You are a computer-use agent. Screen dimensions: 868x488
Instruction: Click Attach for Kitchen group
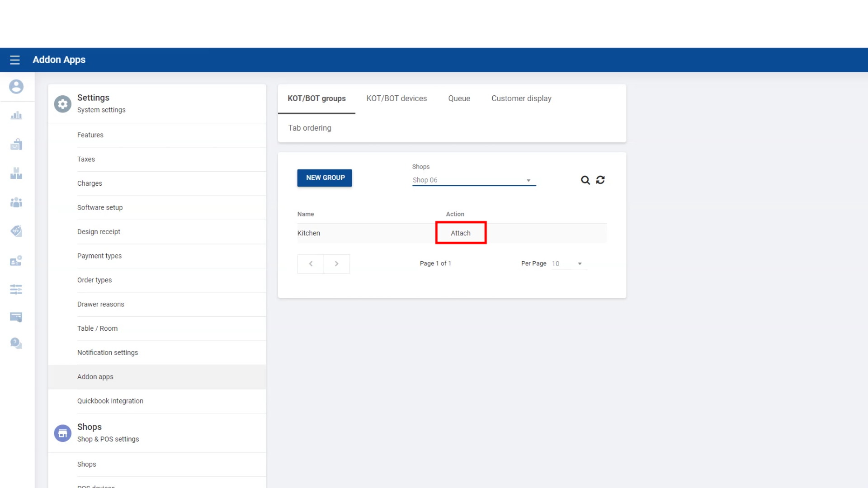[x=460, y=233]
